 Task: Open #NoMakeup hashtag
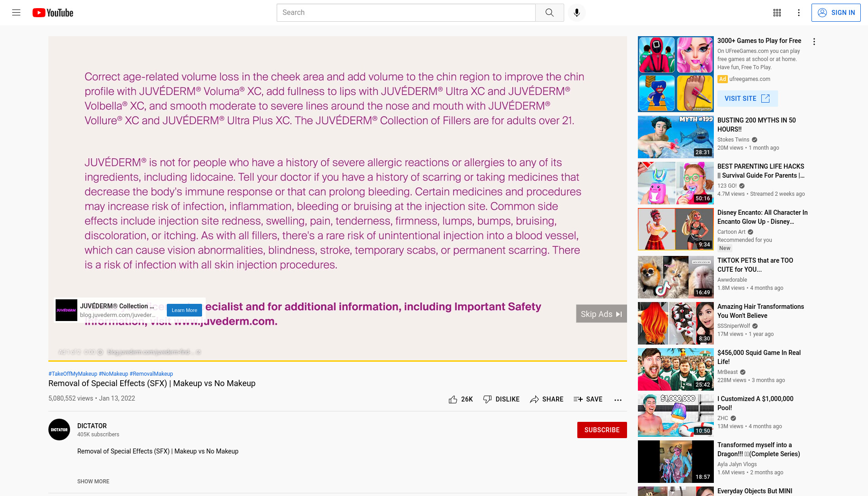coord(113,374)
